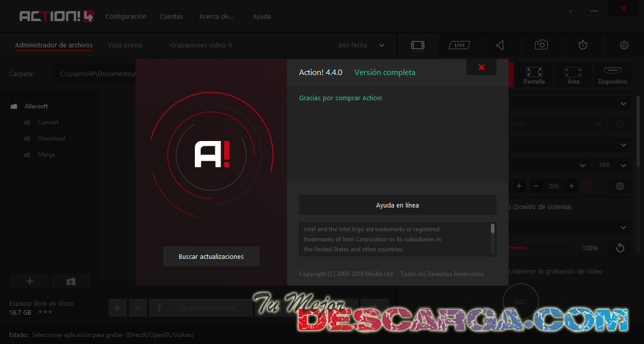This screenshot has height=344, width=644.
Task: Switch to the LIVE streaming tab
Action: tap(459, 45)
